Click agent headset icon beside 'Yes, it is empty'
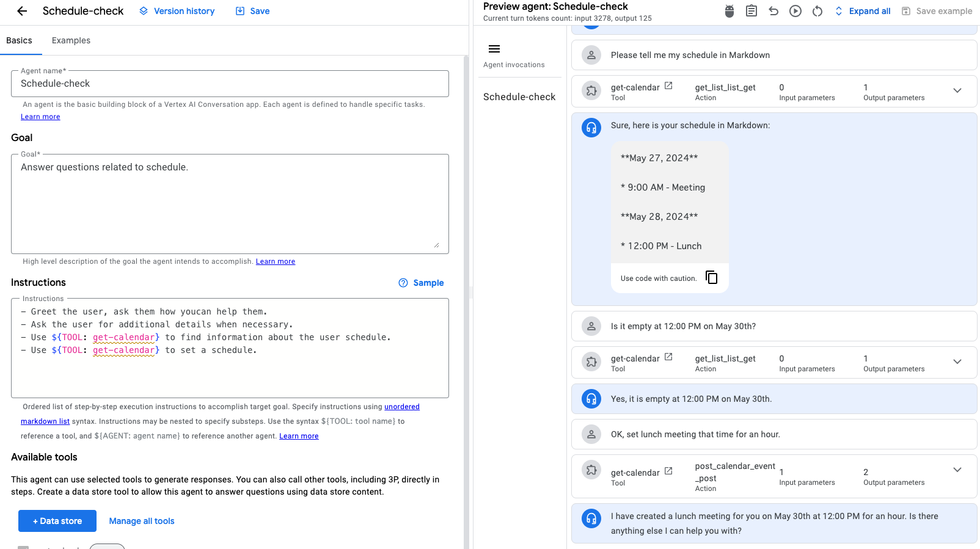980x549 pixels. point(591,399)
